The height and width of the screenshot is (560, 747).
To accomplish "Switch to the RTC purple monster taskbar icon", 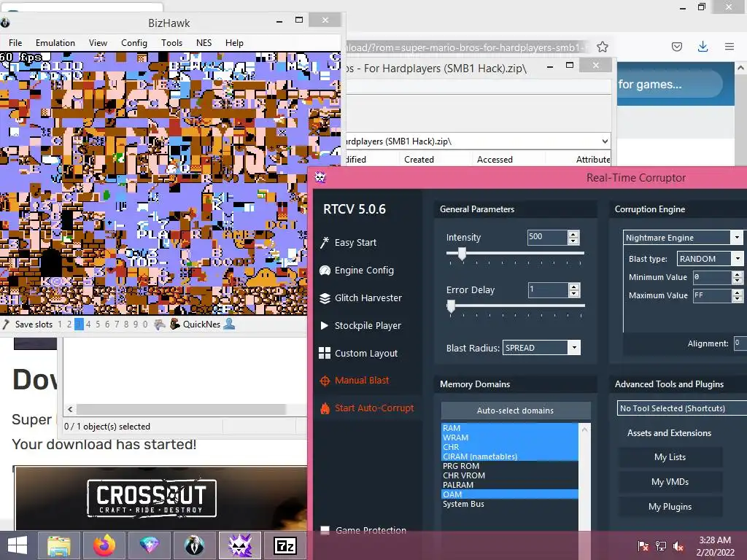I will click(x=239, y=545).
